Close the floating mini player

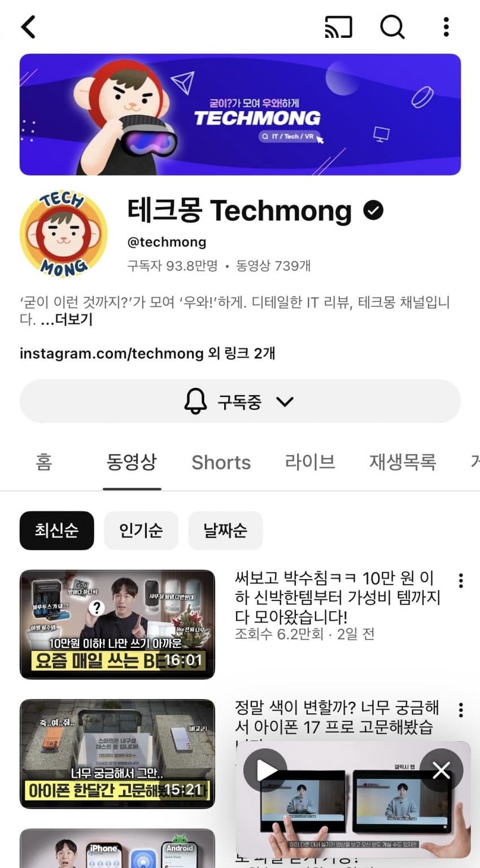[441, 770]
